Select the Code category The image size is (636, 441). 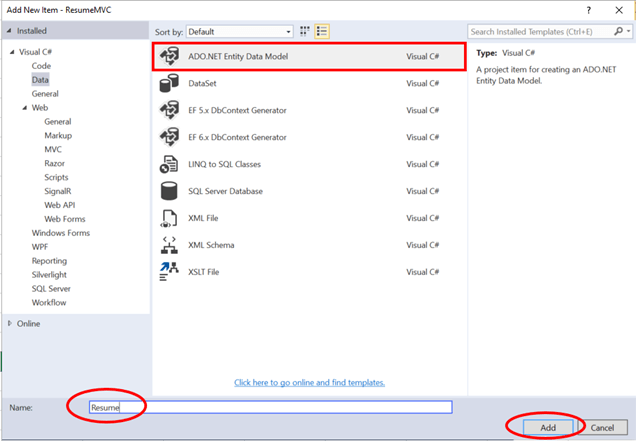pos(41,66)
